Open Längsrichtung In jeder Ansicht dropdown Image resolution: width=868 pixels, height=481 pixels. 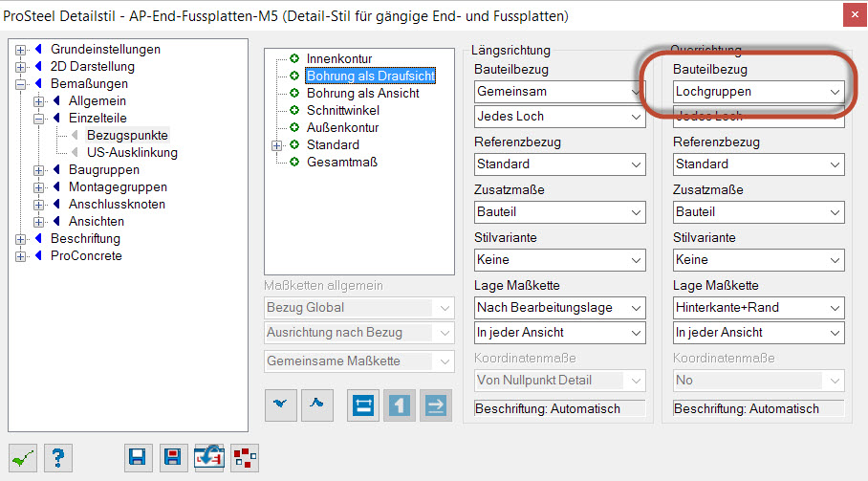pyautogui.click(x=559, y=333)
